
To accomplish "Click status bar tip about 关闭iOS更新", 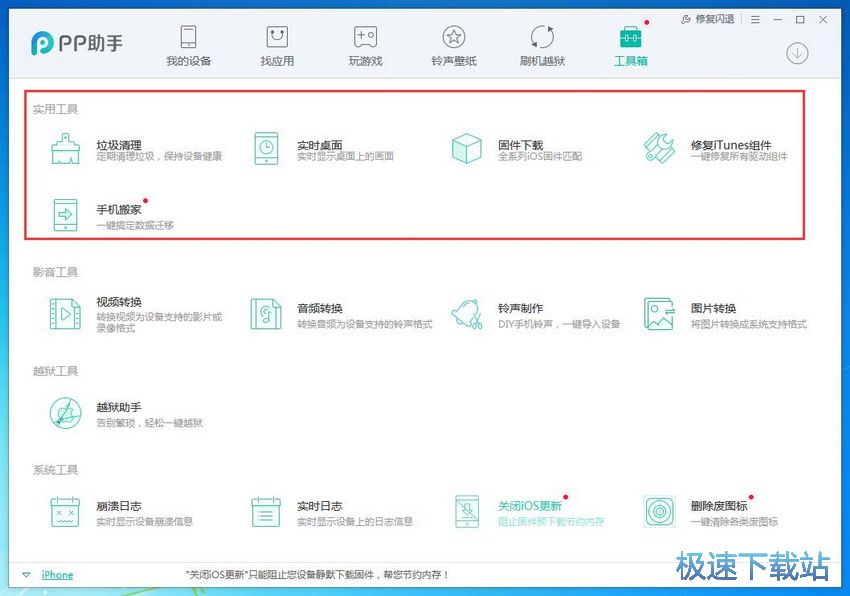I will (317, 575).
